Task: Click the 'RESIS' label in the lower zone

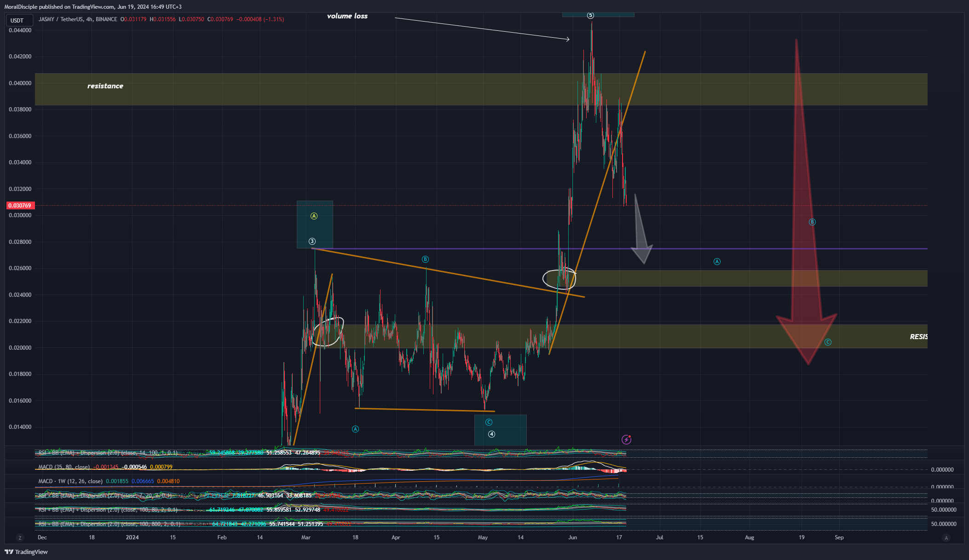Action: point(918,337)
